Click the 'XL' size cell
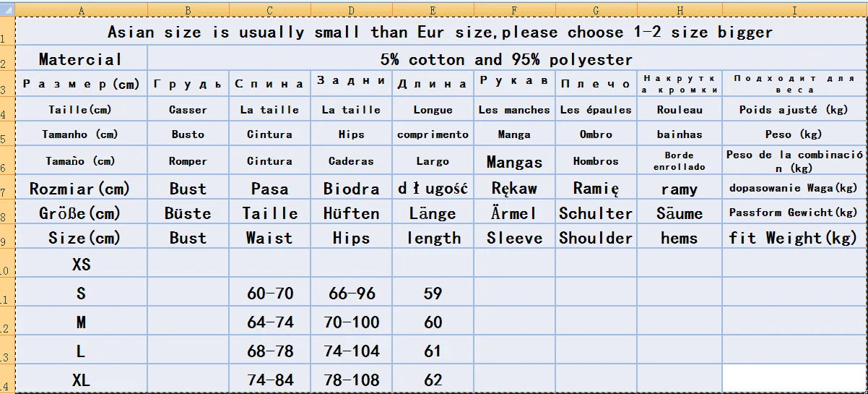 coord(81,379)
